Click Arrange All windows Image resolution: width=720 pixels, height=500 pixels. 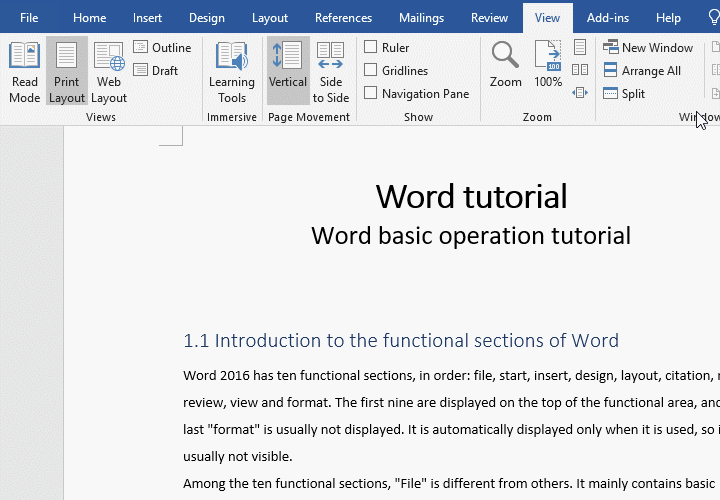click(642, 70)
